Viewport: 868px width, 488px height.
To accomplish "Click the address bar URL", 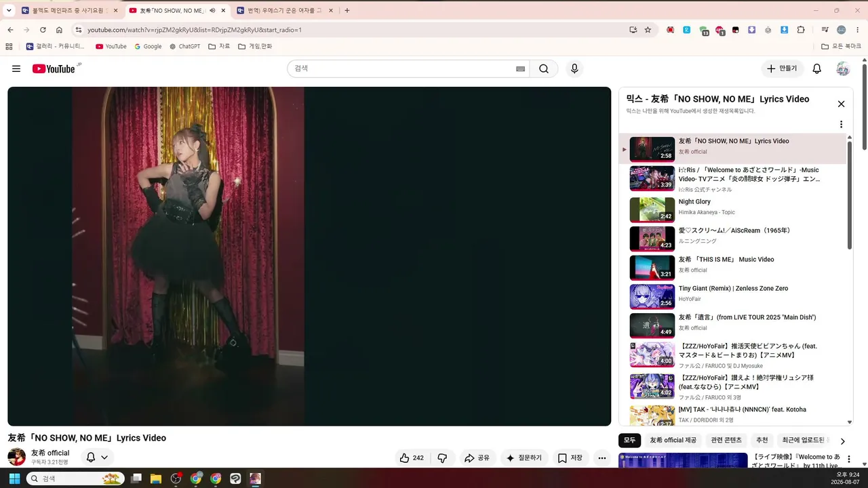I will [195, 30].
